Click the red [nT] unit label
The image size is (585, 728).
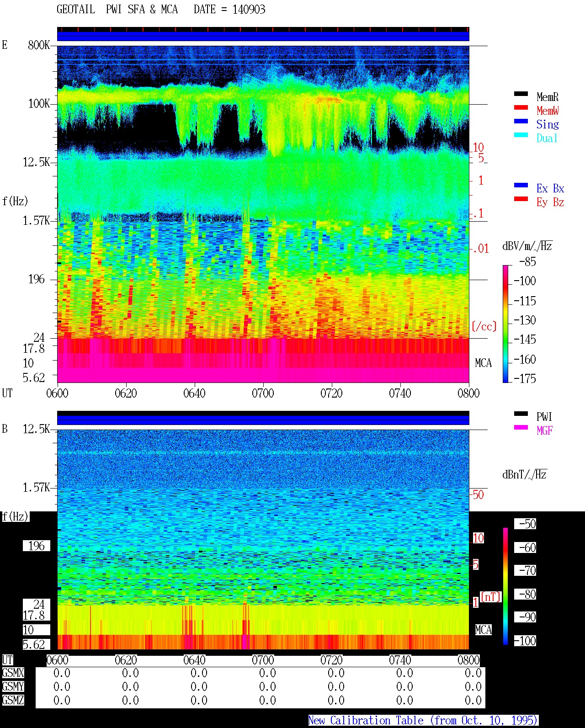tap(491, 597)
